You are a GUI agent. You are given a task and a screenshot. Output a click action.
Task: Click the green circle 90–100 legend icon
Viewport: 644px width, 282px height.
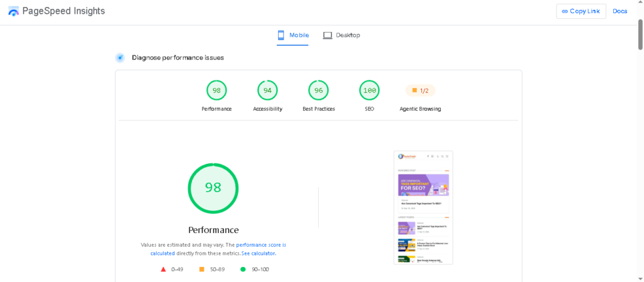click(x=243, y=269)
